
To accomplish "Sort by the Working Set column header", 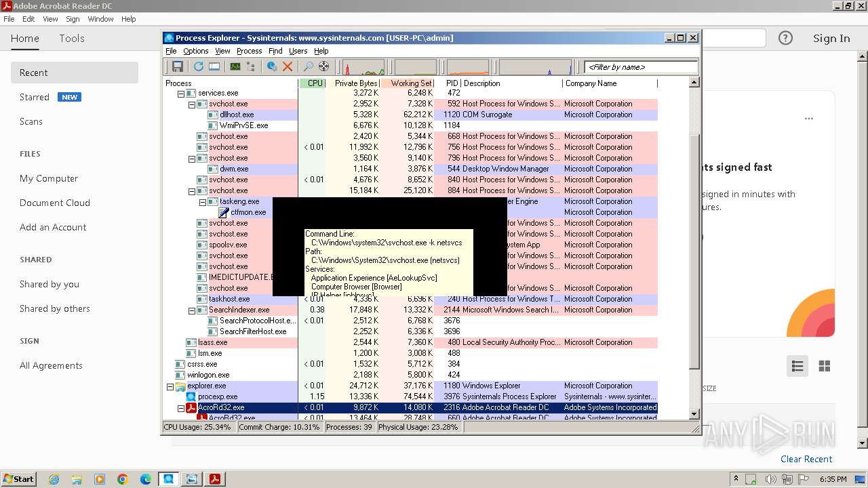I will pos(407,83).
